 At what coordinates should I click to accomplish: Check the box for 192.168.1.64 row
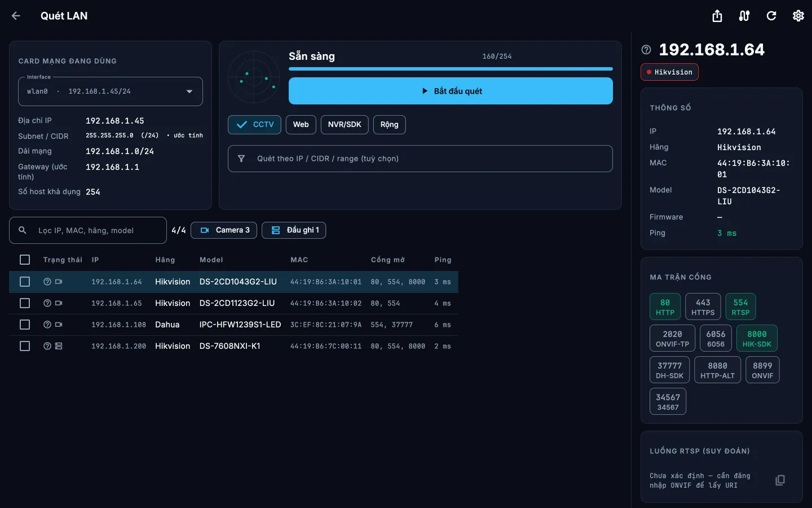coord(25,282)
